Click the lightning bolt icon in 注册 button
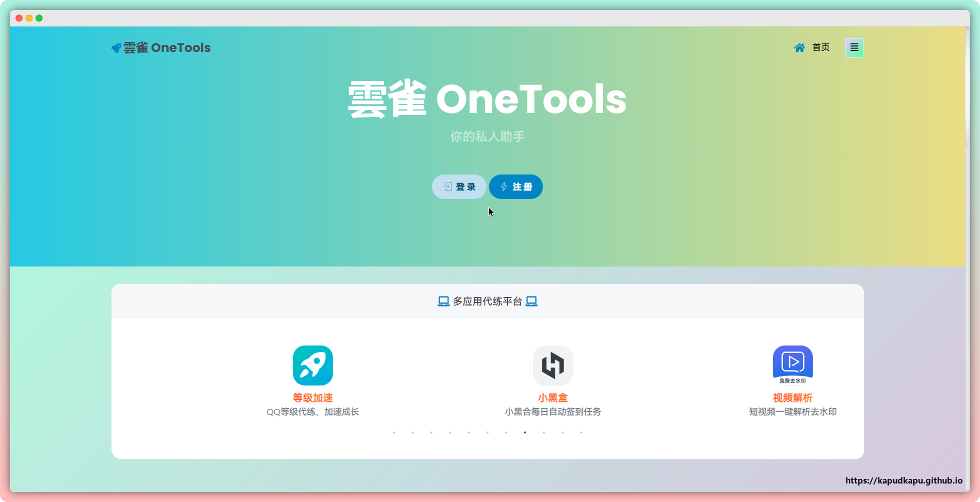Viewport: 980px width, 502px height. point(503,186)
